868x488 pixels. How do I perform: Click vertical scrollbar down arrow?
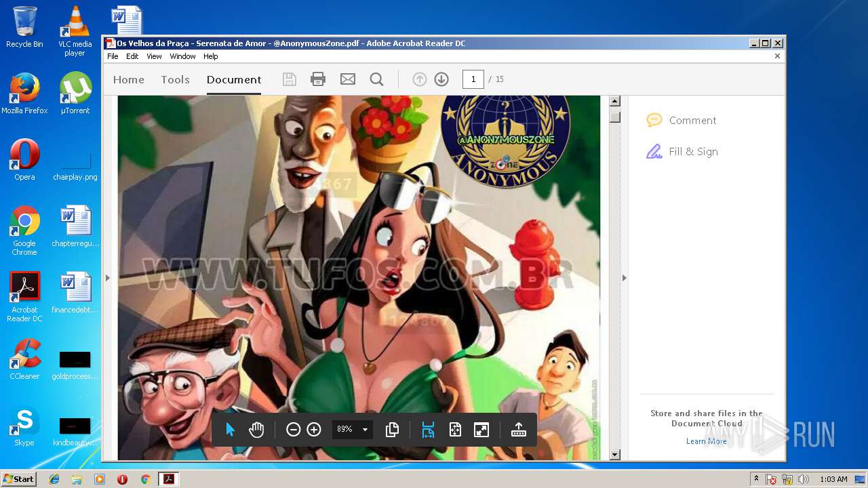[x=615, y=455]
